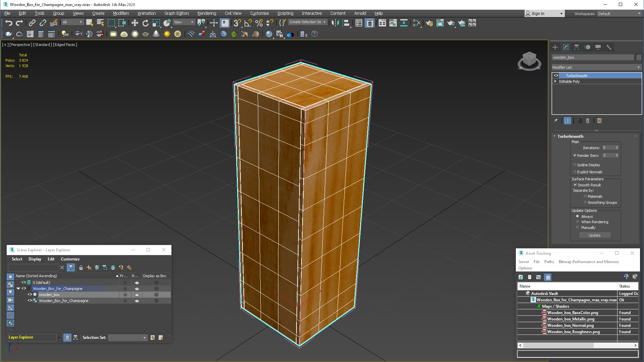Create a Sunlight system from the sun icon
644x362 pixels.
(x=167, y=34)
